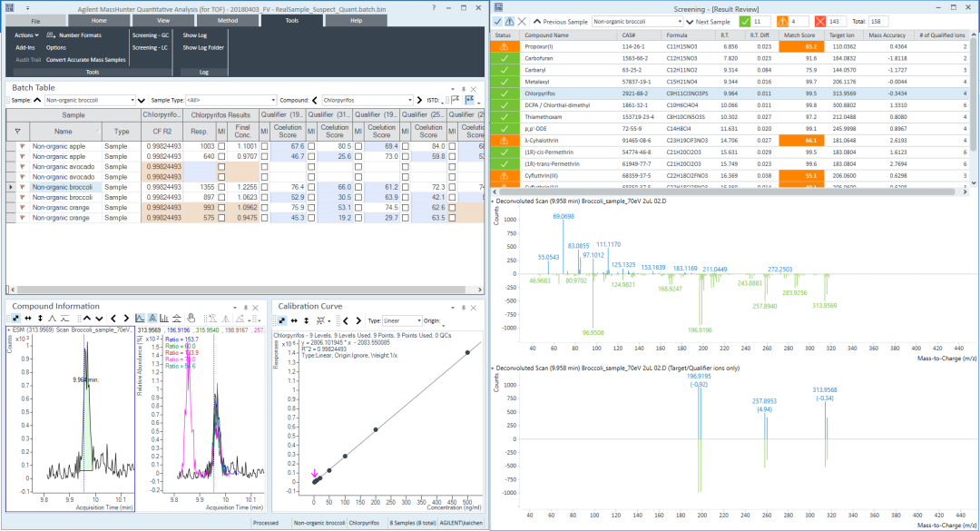Check Results MI box for second Non-organic avocado
The width and height of the screenshot is (980, 531).
click(221, 177)
